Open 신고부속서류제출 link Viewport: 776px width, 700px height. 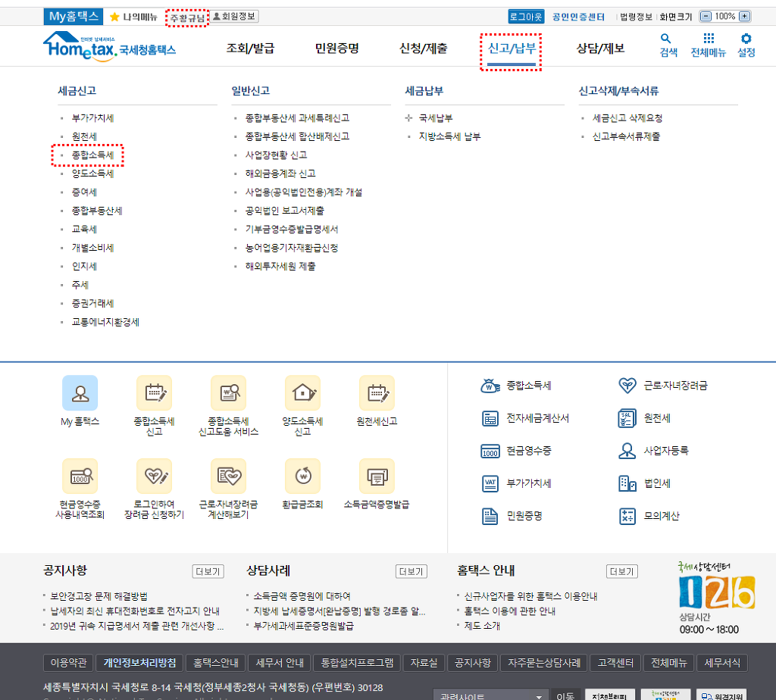626,136
